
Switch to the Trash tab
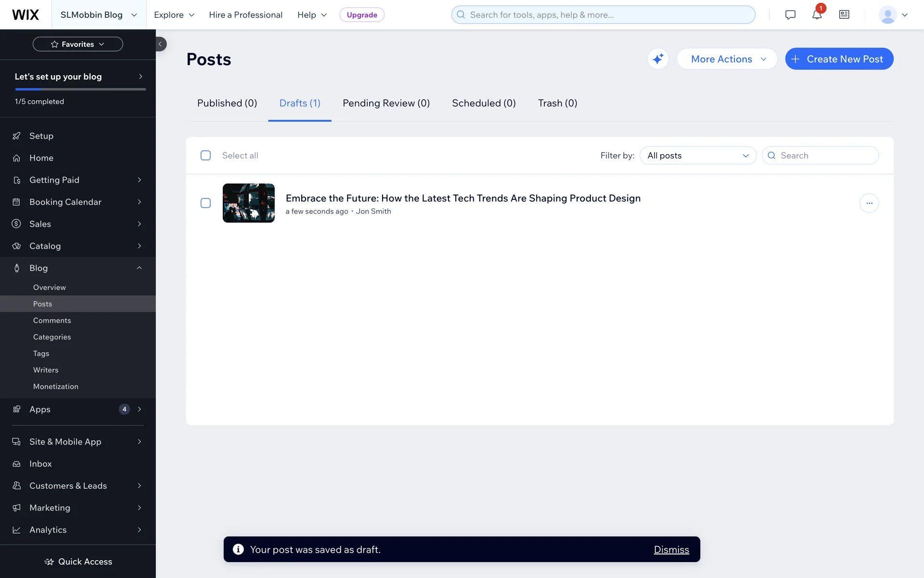point(557,103)
